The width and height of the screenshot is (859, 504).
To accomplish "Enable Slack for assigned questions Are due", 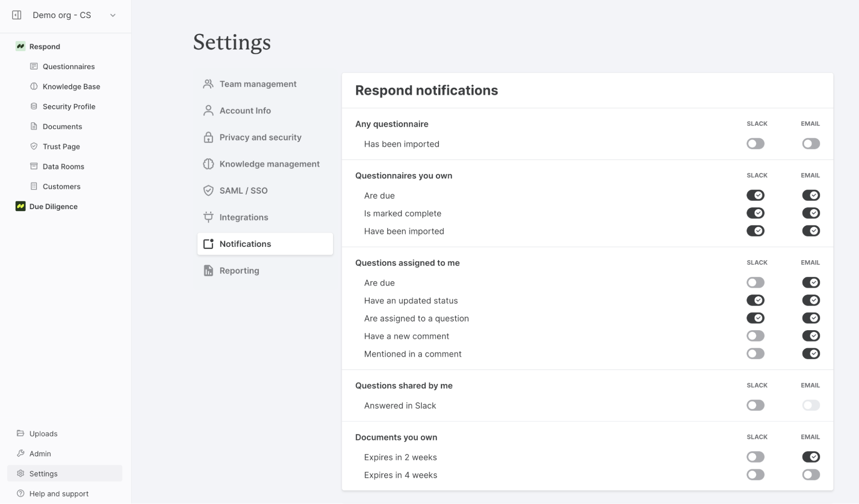I will tap(755, 282).
